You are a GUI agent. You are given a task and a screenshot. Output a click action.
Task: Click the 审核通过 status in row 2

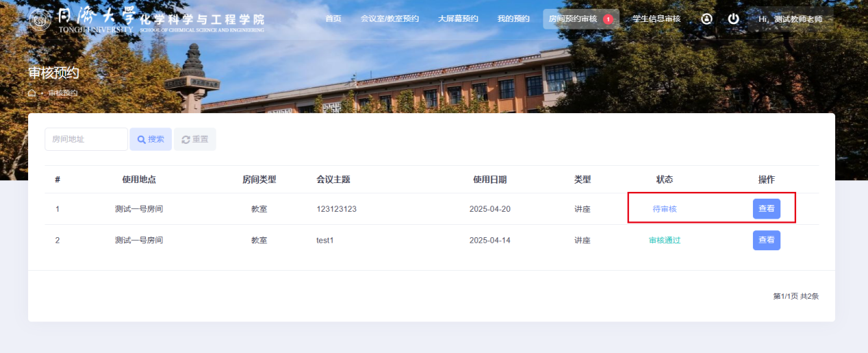coord(665,241)
